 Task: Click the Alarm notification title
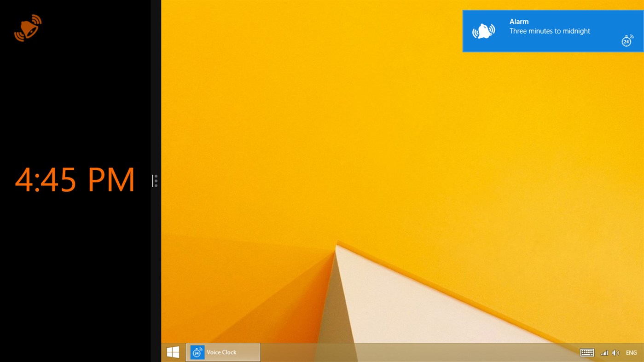tap(519, 21)
